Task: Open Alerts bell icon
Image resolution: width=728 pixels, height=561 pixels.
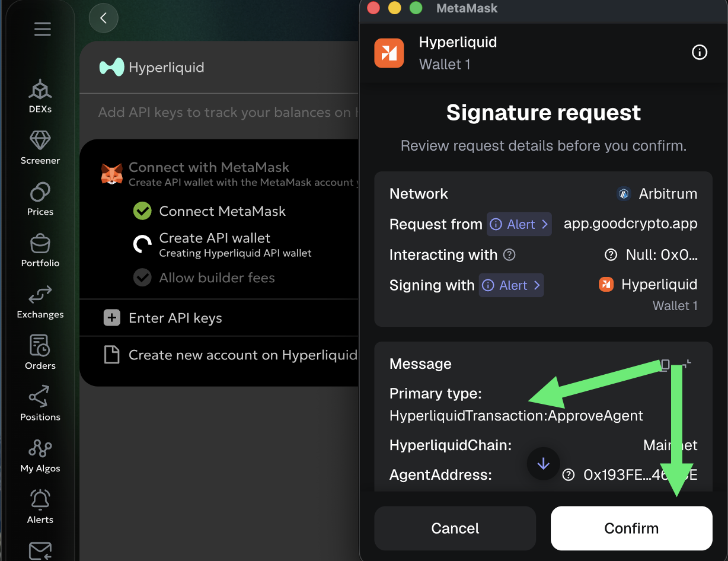Action: pos(40,506)
